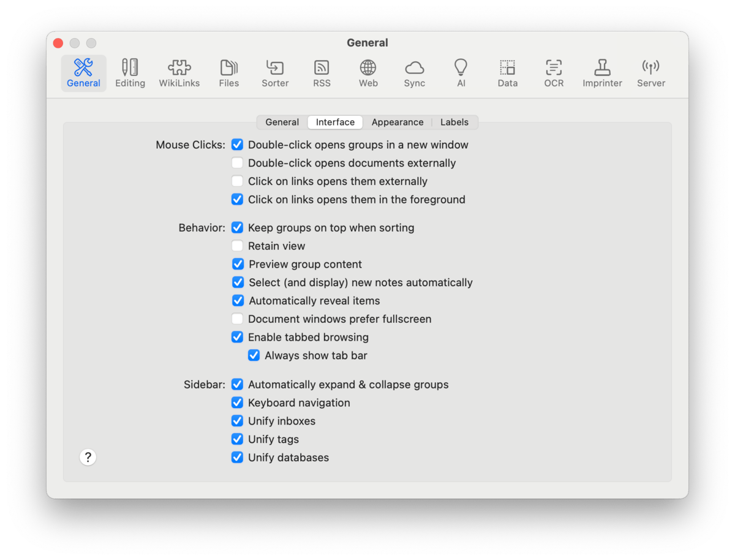
Task: Enable Double-click opens documents externally
Action: click(x=237, y=164)
